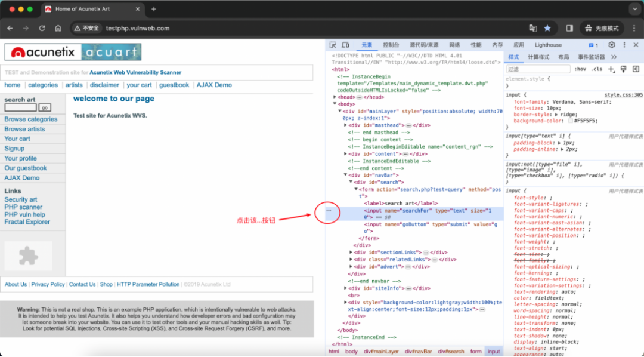Viewport: 644px width, 357px height.
Task: Expand the head element node
Action: click(335, 97)
